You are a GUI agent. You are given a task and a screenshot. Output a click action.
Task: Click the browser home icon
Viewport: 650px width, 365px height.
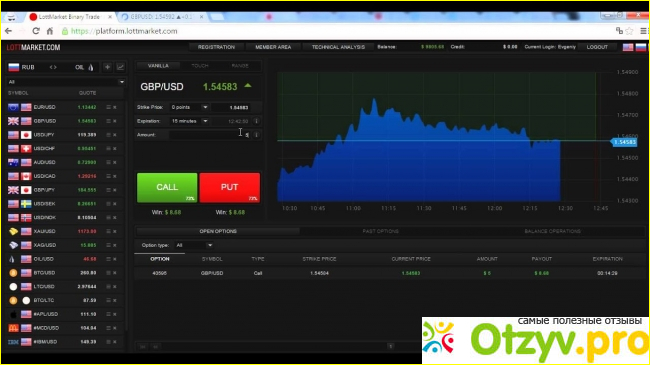click(50, 31)
